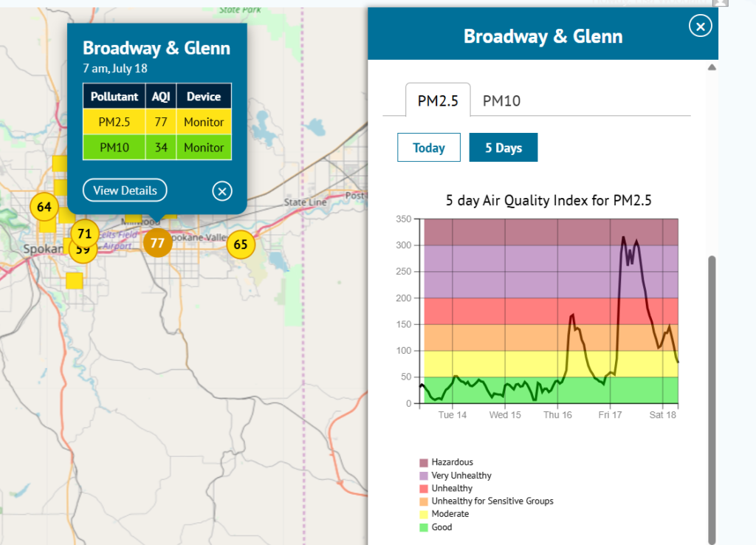Viewport: 756px width, 545px height.
Task: Click the 'Tue 14' axis label
Action: [453, 415]
